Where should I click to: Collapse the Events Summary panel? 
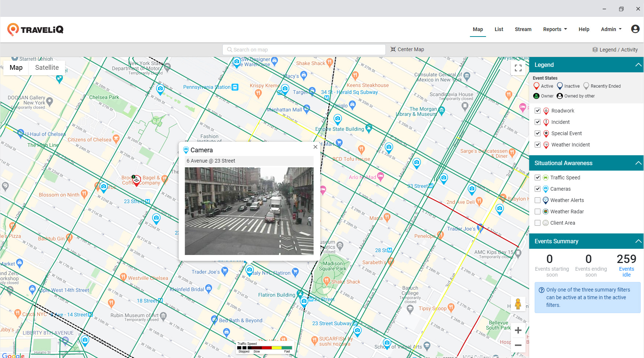639,241
